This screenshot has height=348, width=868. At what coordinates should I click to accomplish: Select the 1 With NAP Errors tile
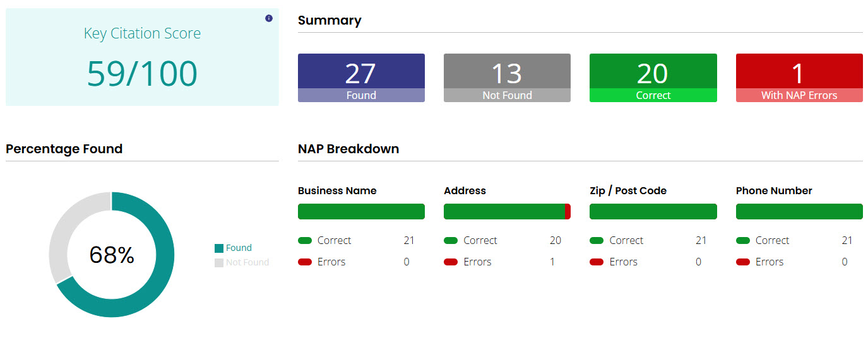pyautogui.click(x=799, y=78)
